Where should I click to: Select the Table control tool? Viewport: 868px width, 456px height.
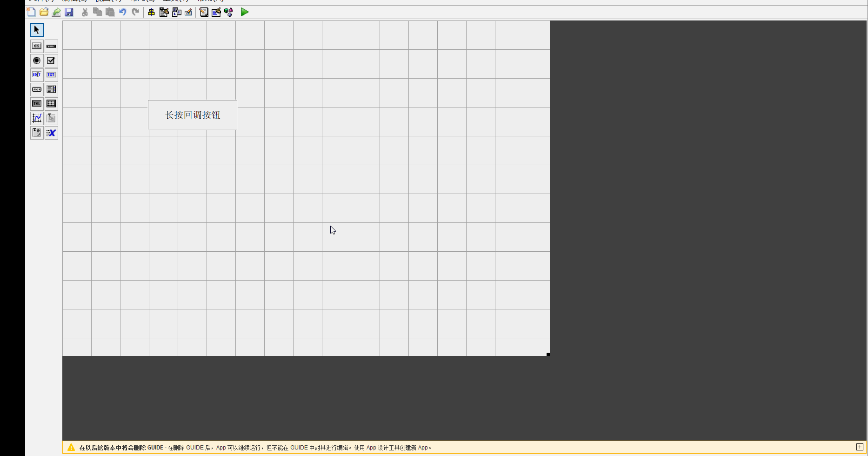tap(51, 103)
